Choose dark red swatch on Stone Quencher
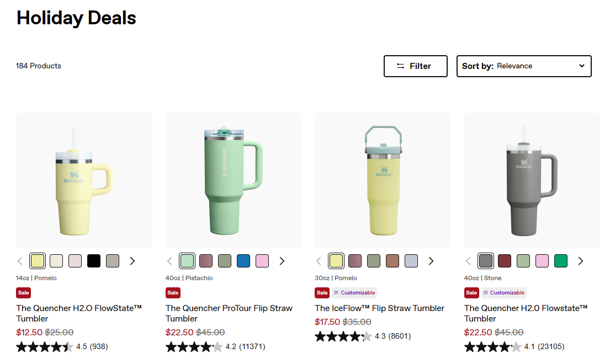This screenshot has height=364, width=610. pos(505,261)
